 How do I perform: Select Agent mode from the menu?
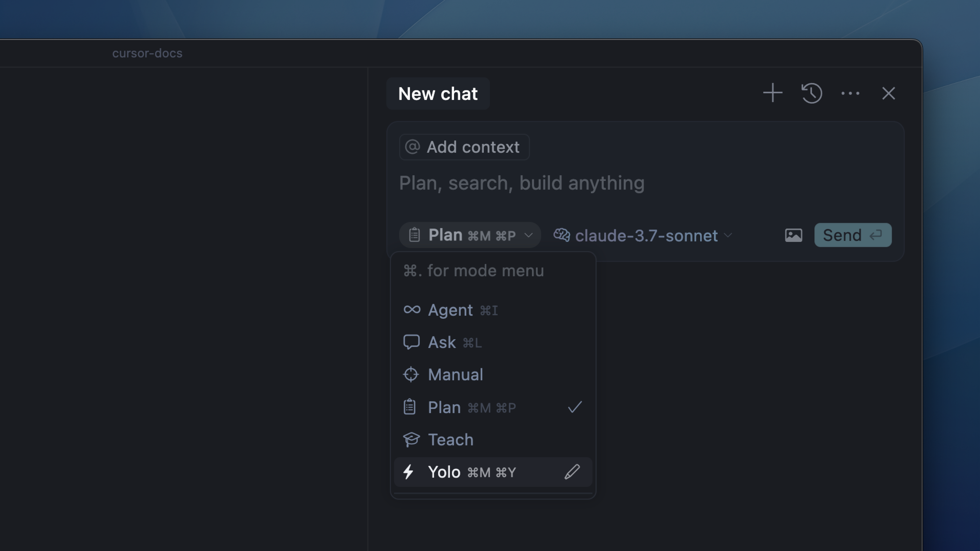pos(451,310)
